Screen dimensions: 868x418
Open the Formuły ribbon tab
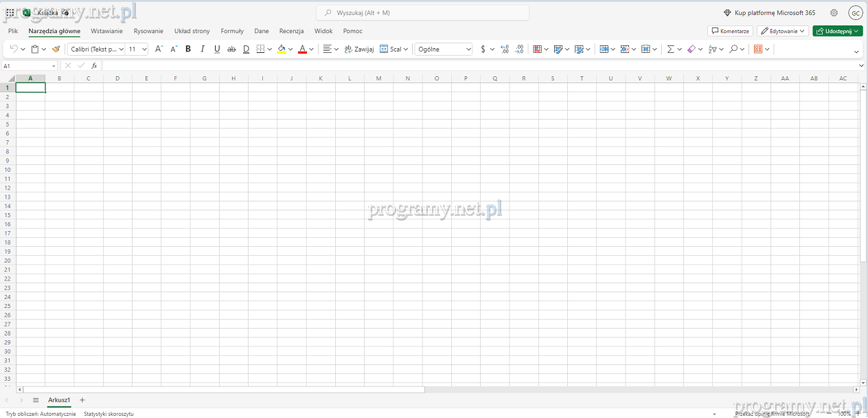tap(232, 31)
